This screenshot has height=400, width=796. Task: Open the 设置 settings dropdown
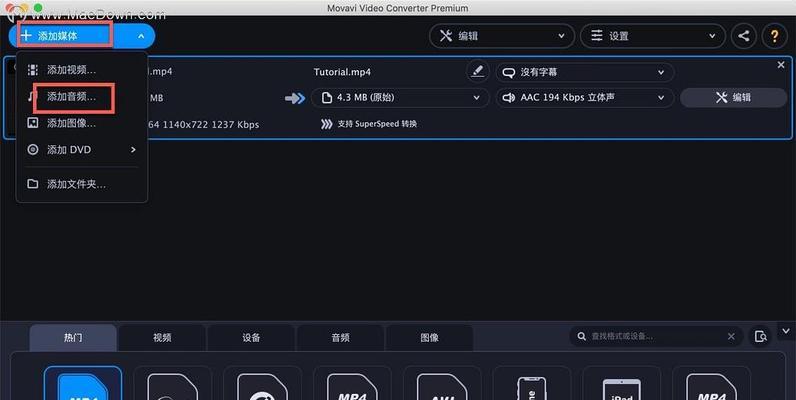point(653,36)
